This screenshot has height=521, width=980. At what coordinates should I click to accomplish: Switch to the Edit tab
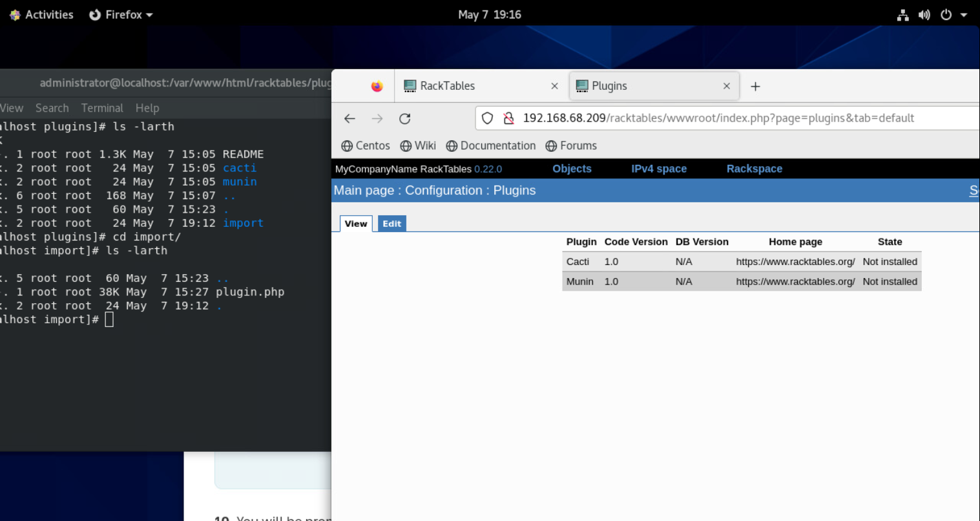point(391,224)
